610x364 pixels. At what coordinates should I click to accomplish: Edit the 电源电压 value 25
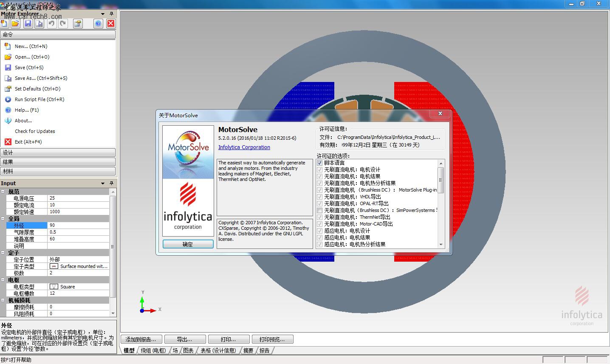[78, 198]
